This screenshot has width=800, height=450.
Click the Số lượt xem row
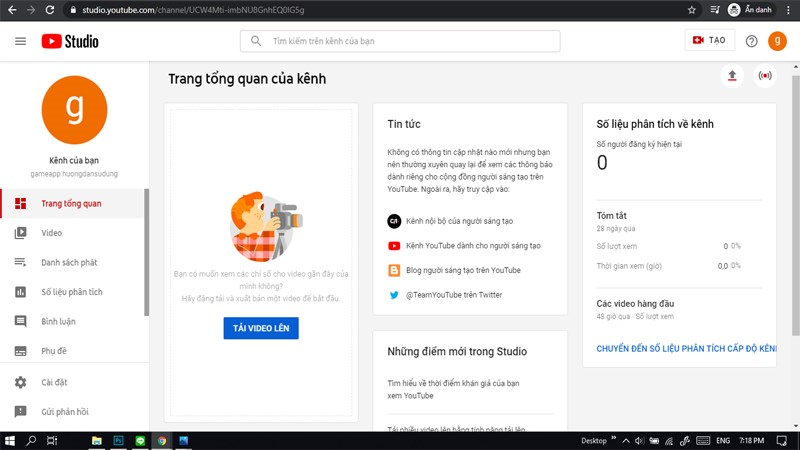click(668, 246)
